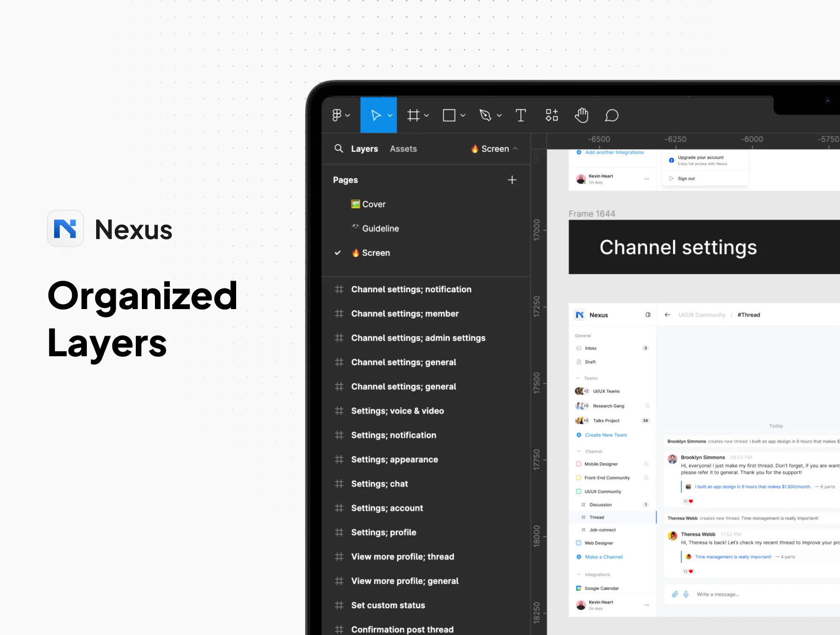
Task: Open linked thread about $1,500/month app
Action: point(752,487)
